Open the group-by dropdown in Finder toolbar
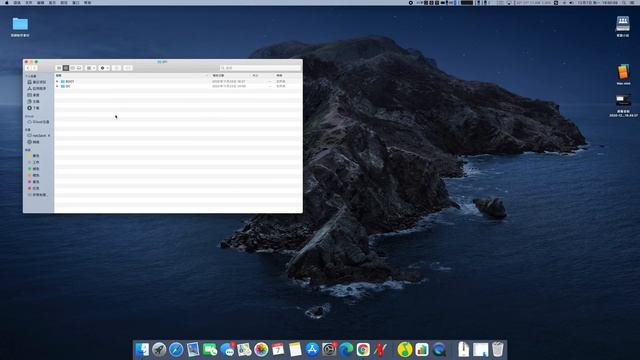Screen dimensions: 640x360 (91, 68)
